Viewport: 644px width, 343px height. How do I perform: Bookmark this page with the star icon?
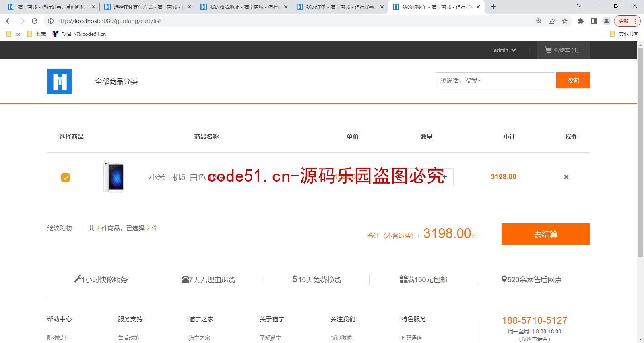point(565,21)
